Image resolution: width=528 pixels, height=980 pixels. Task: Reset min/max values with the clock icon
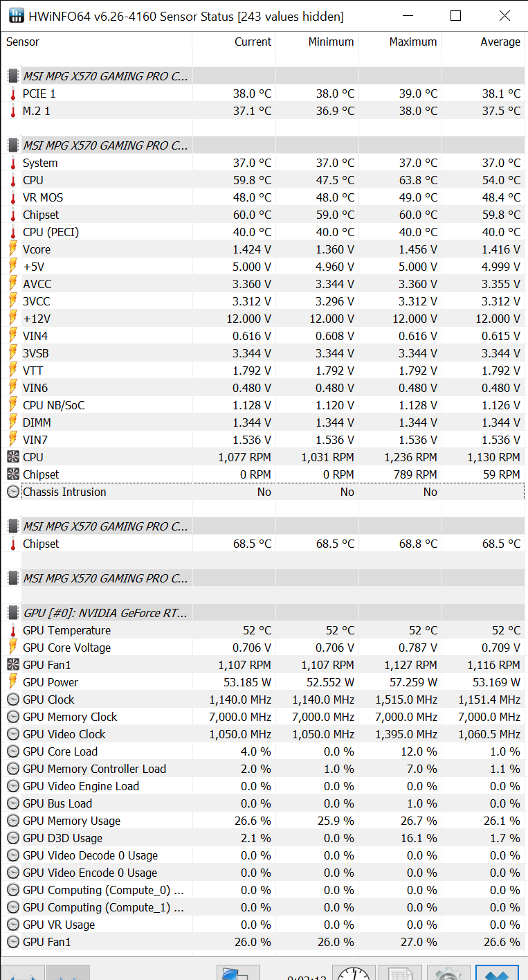pyautogui.click(x=354, y=972)
